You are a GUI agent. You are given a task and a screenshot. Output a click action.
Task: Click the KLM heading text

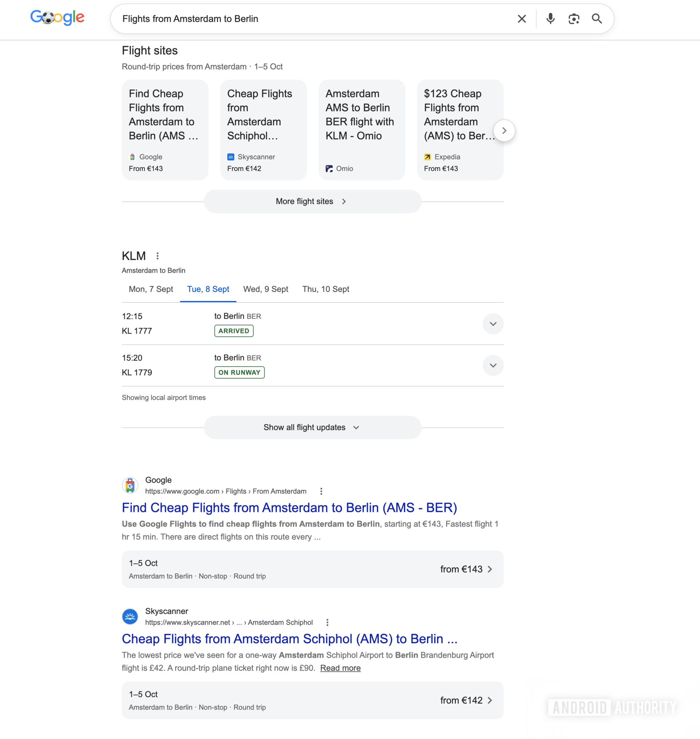[x=133, y=256]
